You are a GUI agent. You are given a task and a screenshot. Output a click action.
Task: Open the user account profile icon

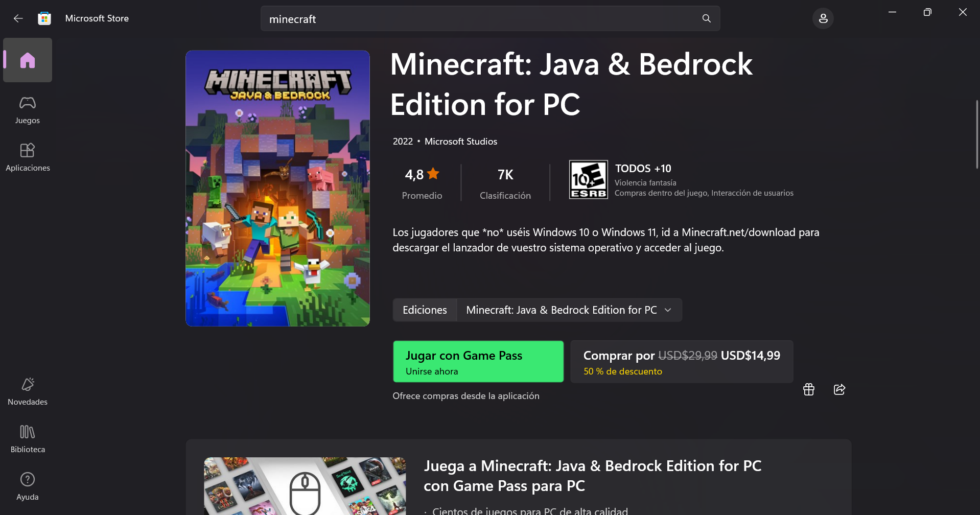823,18
